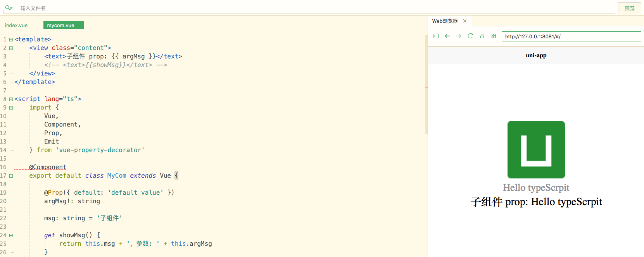Click the msg: string = '子组件' line
This screenshot has height=257, width=644.
[x=83, y=218]
